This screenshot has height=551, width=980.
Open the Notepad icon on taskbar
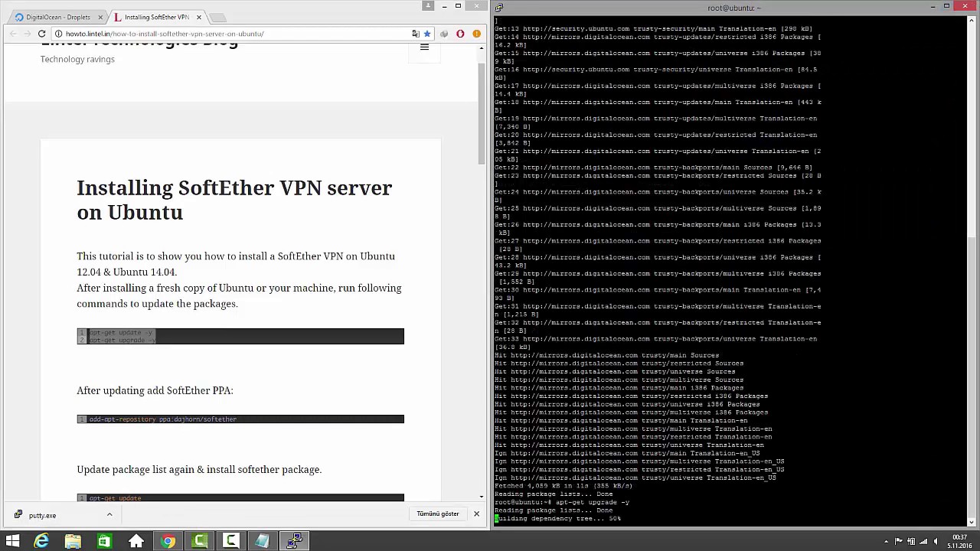pyautogui.click(x=263, y=541)
